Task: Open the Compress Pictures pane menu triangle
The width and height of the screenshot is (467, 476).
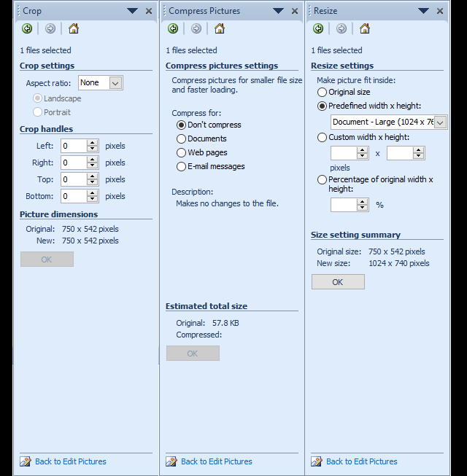Action: pos(278,11)
